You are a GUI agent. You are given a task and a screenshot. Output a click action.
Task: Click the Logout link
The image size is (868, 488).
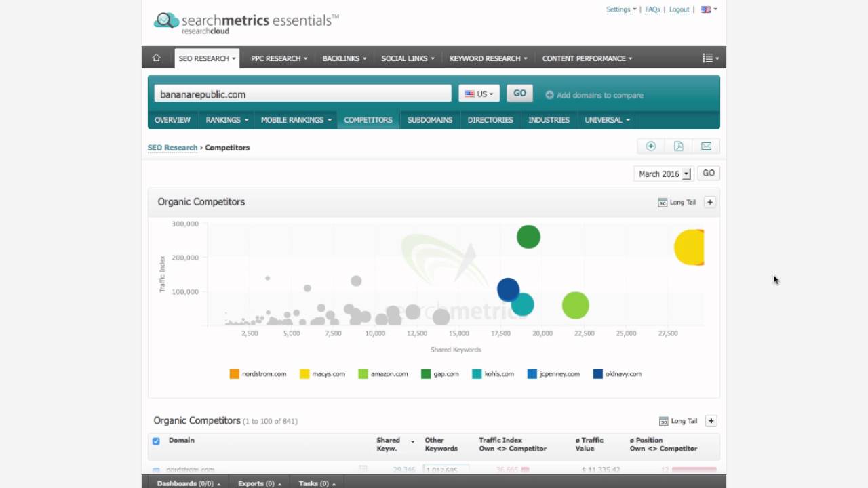coord(679,9)
